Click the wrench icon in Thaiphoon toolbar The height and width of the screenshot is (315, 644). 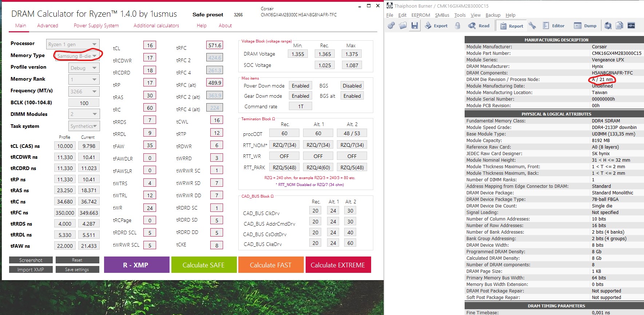[x=532, y=25]
